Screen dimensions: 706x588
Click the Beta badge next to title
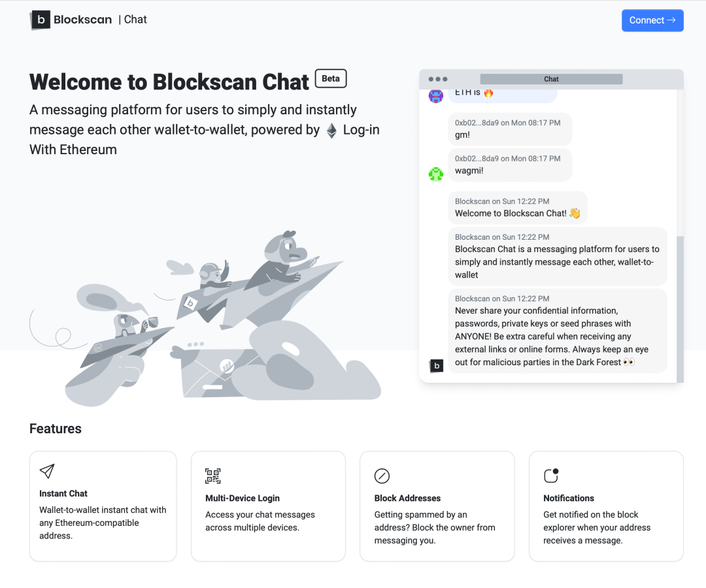pos(331,78)
